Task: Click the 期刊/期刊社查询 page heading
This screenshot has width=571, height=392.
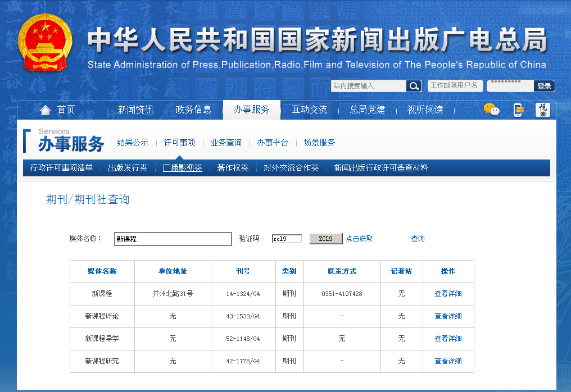Action: point(88,199)
